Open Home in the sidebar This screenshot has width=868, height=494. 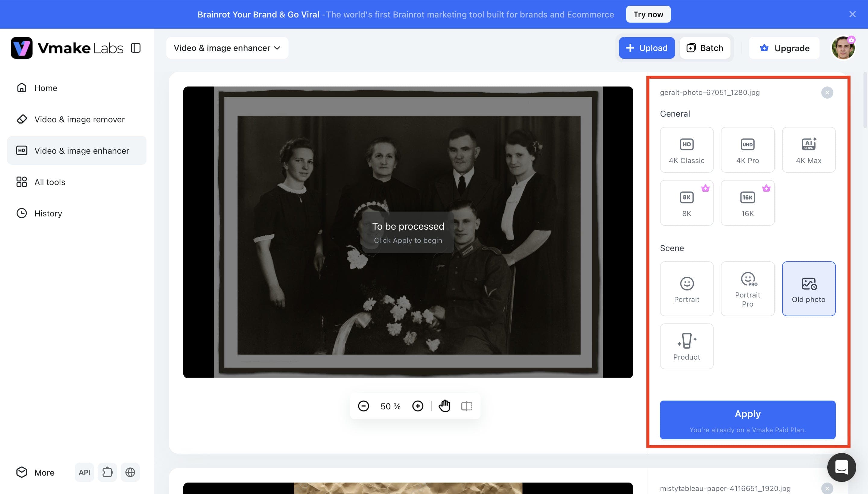tap(77, 88)
